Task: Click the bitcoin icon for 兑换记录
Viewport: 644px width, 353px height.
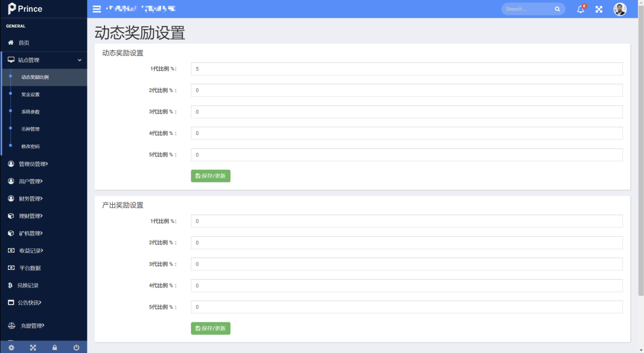Action: coord(11,285)
